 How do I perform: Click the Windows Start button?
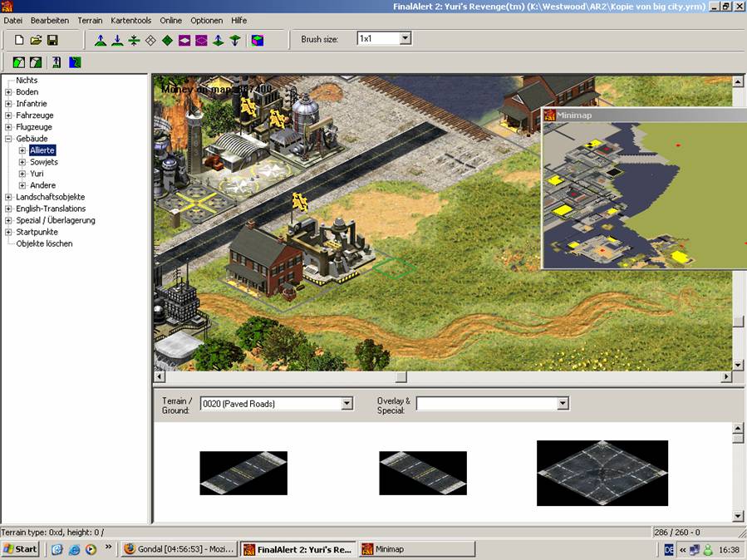21,549
